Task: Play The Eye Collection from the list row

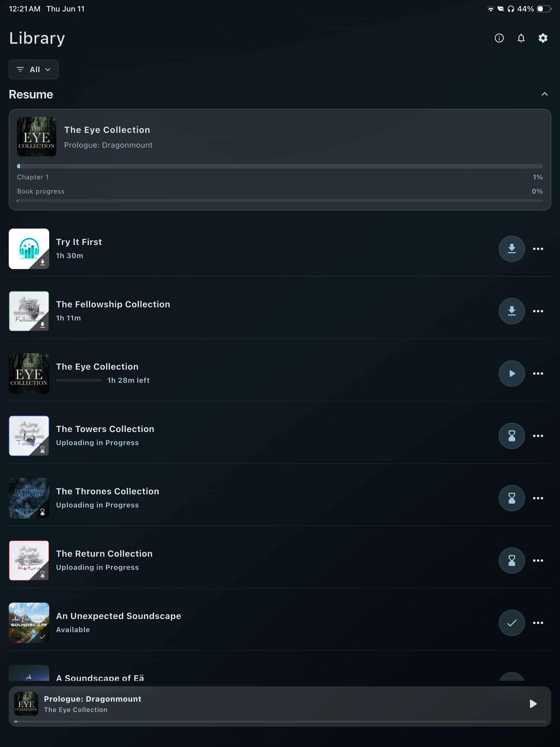Action: point(512,373)
